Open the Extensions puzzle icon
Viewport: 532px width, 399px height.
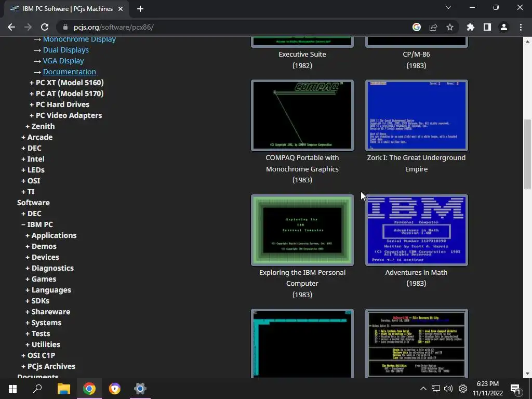coord(471,27)
